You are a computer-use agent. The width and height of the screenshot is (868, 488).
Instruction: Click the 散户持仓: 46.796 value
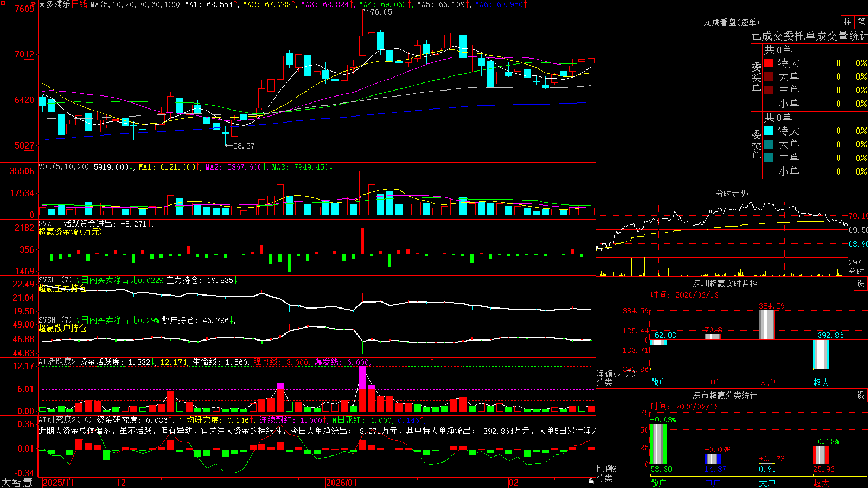tap(195, 320)
